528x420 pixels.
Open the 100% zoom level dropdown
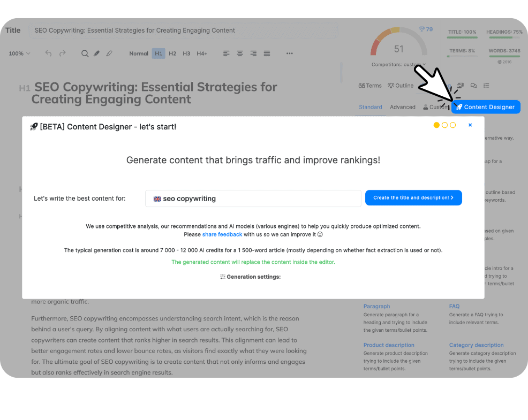(x=19, y=54)
